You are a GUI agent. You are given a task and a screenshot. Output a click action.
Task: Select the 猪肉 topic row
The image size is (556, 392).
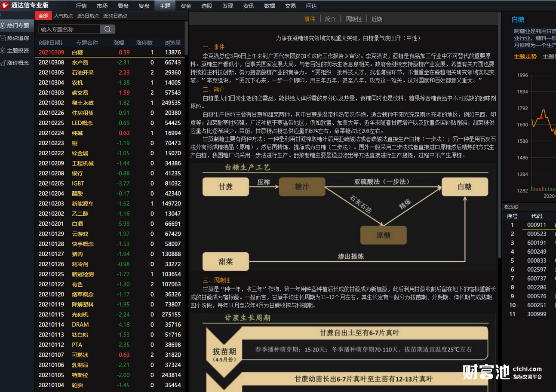[110, 254]
